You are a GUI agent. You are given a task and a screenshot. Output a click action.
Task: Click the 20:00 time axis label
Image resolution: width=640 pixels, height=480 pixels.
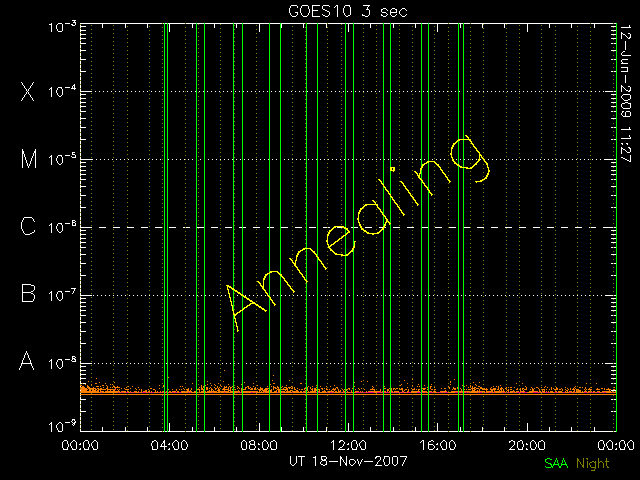527,444
